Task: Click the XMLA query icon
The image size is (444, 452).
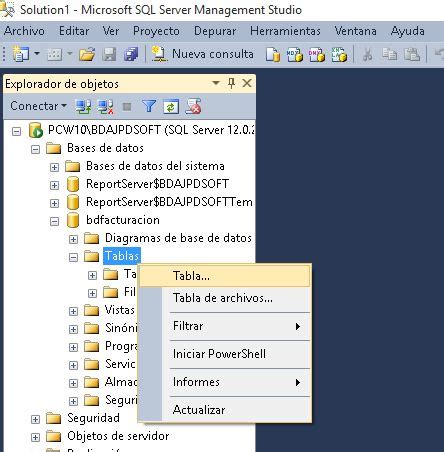Action: pyautogui.click(x=339, y=55)
